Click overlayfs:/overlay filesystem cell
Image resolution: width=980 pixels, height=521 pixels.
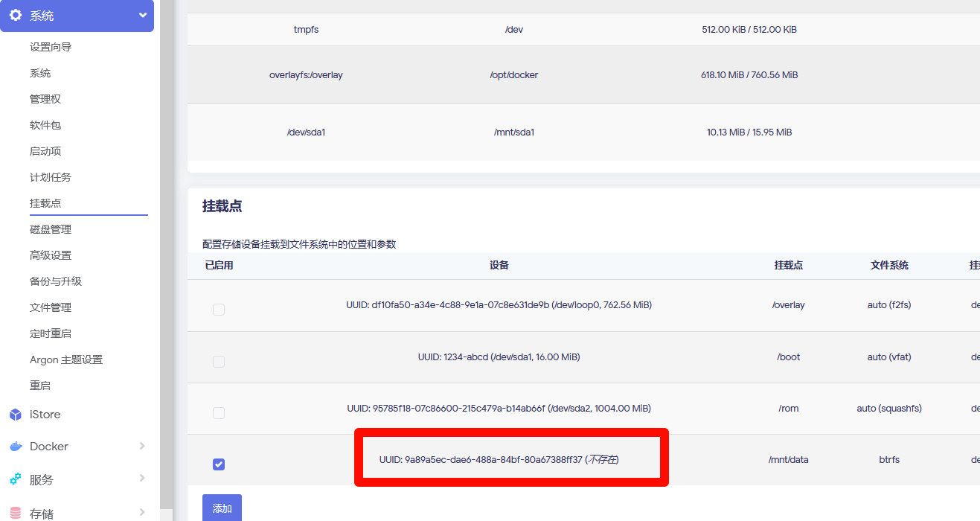pyautogui.click(x=306, y=75)
